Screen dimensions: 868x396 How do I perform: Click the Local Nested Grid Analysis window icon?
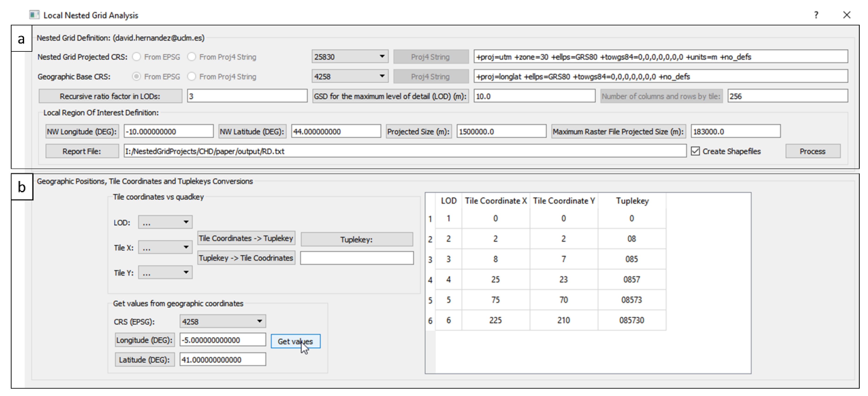click(34, 15)
